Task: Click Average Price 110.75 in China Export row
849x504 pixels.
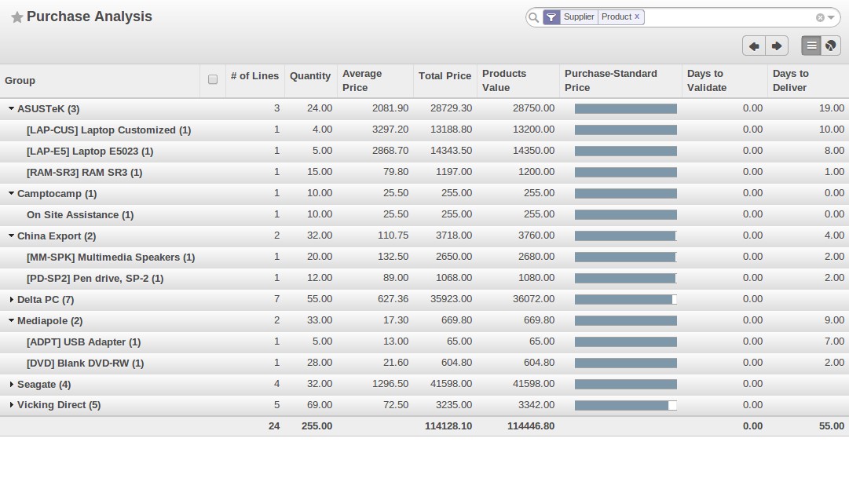Action: (x=393, y=236)
